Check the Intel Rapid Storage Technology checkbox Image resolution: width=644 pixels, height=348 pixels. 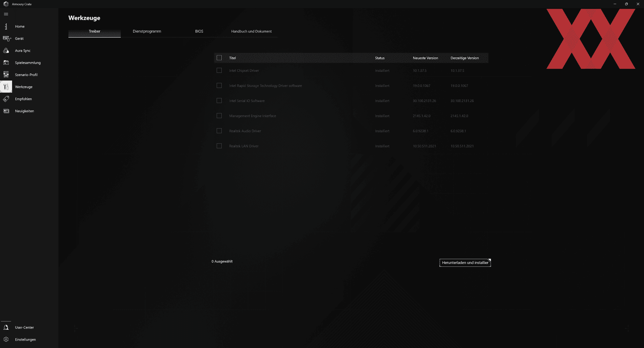tap(219, 86)
